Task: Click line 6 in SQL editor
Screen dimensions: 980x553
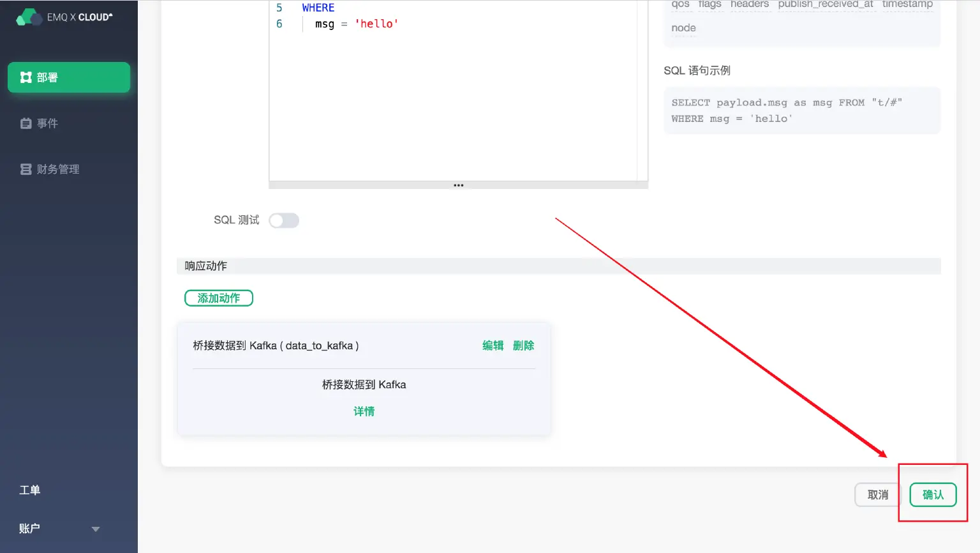Action: coord(357,24)
